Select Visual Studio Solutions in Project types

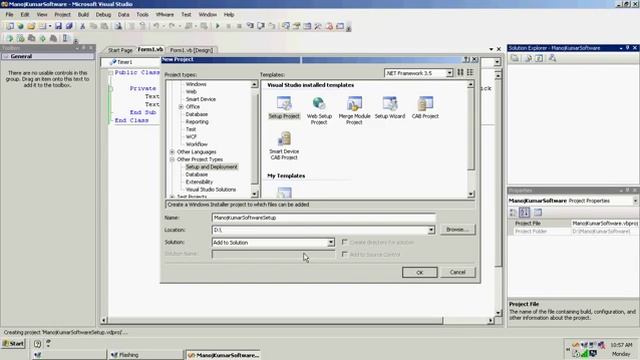[211, 190]
